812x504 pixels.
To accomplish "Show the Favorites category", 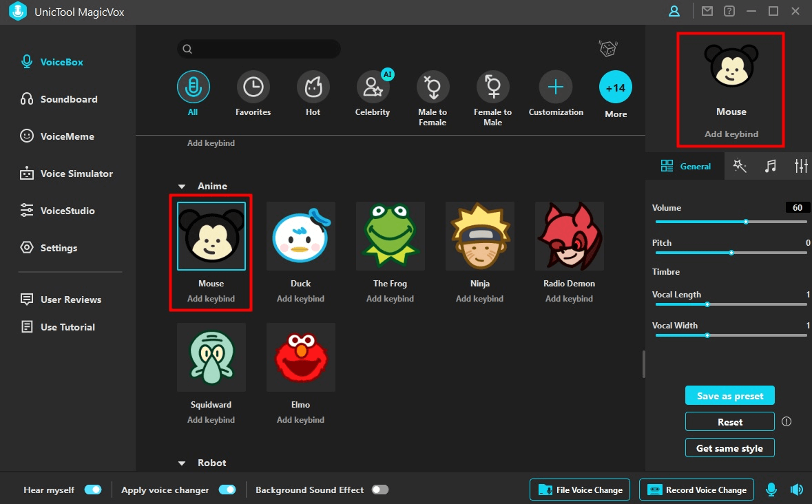I will (x=253, y=87).
